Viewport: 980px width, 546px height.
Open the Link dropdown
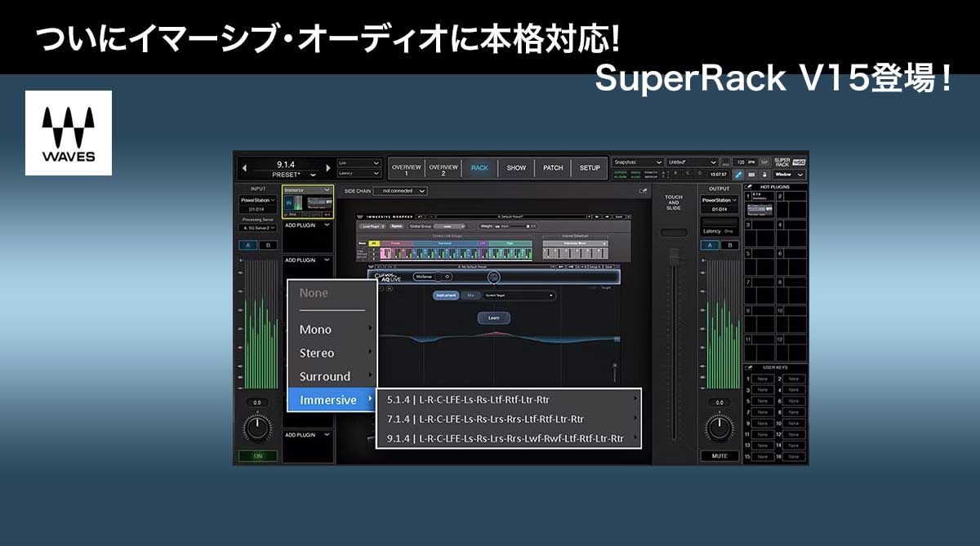(359, 162)
